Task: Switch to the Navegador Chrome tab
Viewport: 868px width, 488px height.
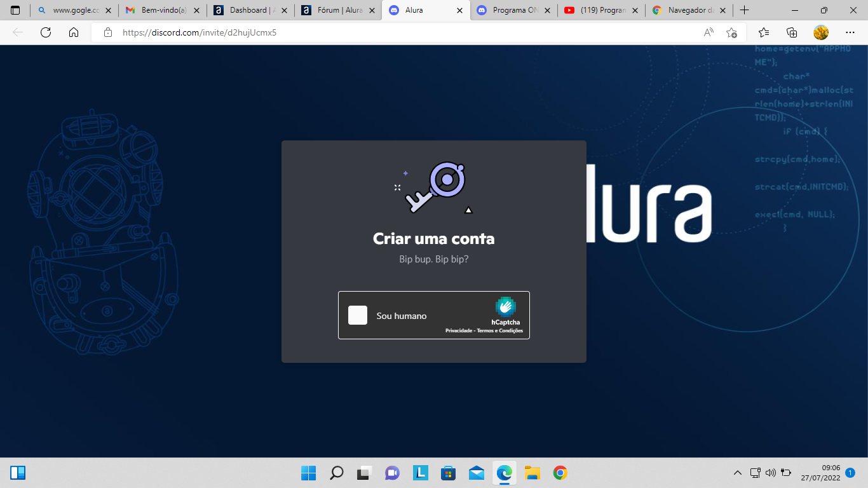Action: [689, 10]
